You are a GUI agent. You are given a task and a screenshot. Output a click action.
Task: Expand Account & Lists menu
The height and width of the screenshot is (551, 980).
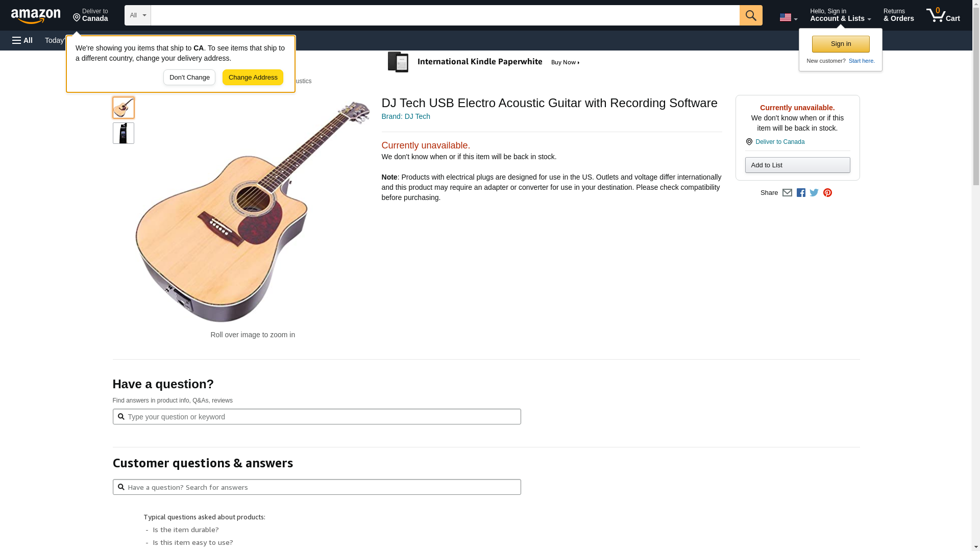840,15
